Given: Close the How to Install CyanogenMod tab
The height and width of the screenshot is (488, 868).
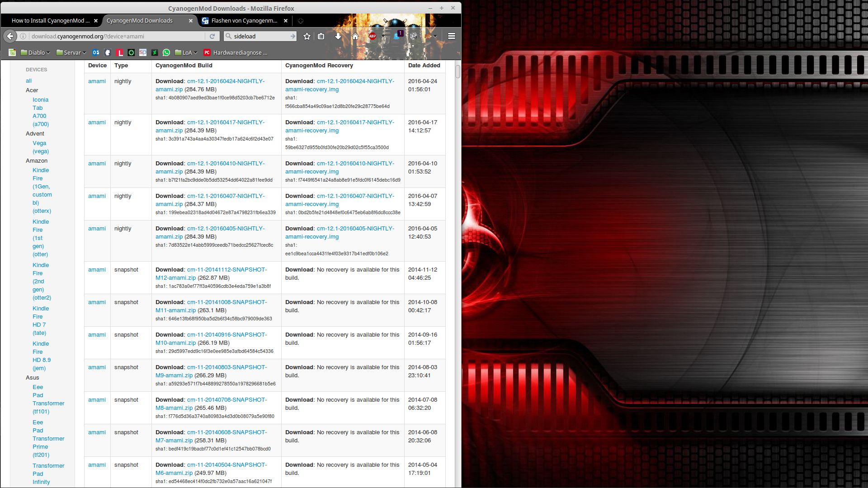Looking at the screenshot, I should click(x=96, y=21).
